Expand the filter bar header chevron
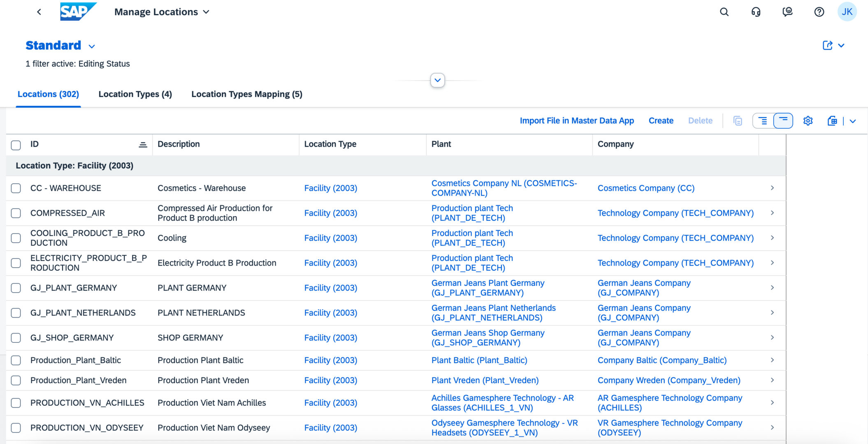The height and width of the screenshot is (444, 868). pos(438,80)
